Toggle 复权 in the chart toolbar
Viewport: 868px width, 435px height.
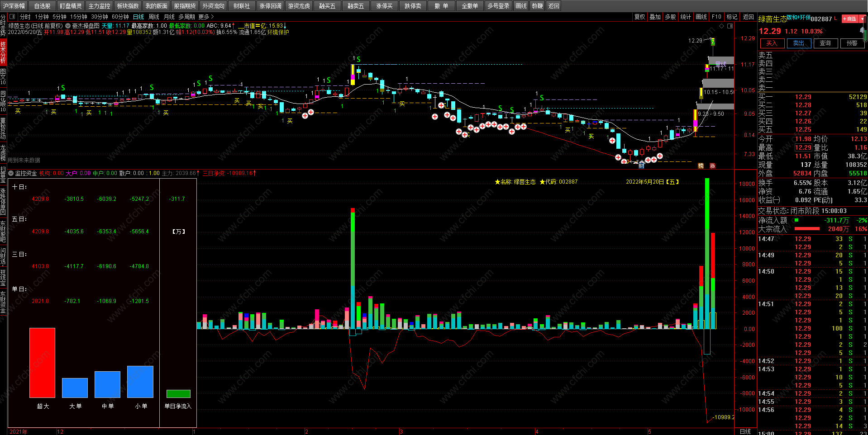pyautogui.click(x=639, y=17)
